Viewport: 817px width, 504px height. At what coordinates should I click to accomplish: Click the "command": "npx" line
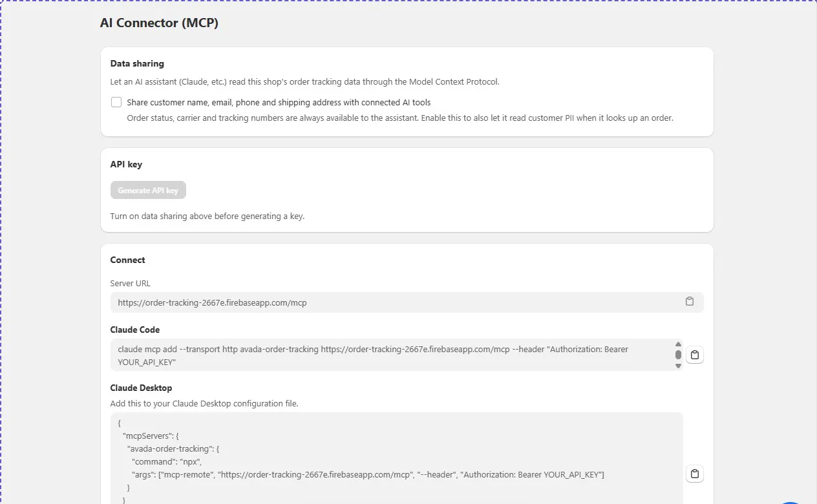point(167,461)
